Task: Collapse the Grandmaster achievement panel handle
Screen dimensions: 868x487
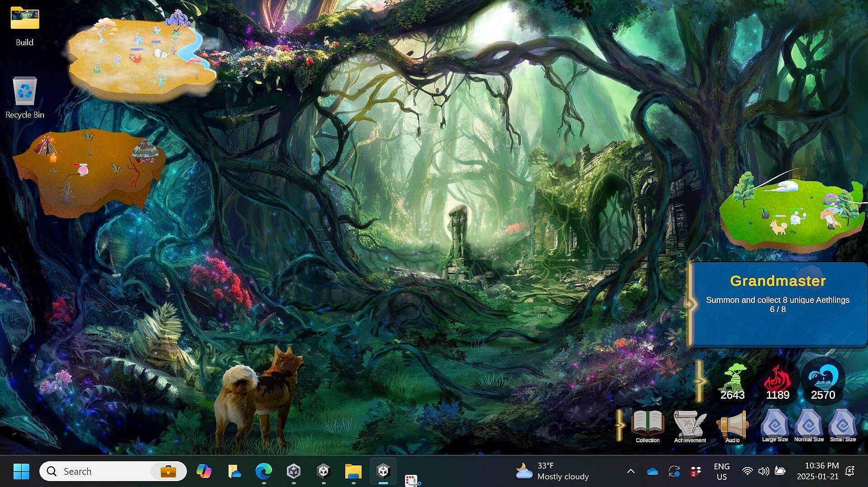Action: tap(690, 304)
